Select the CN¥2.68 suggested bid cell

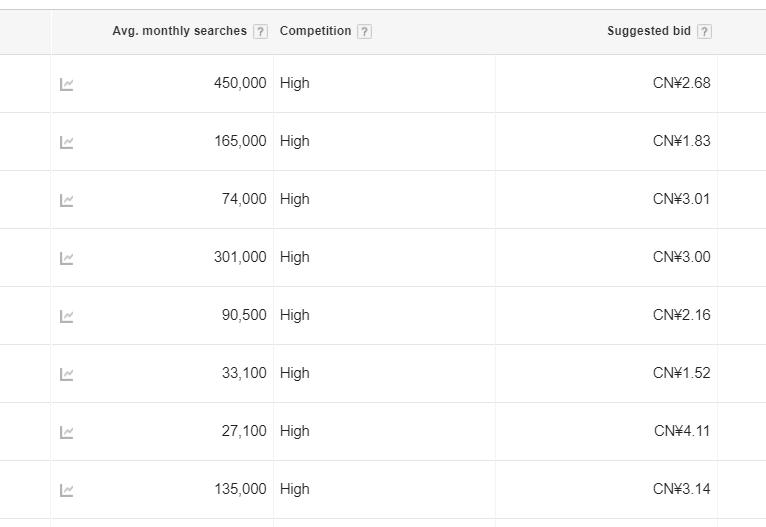click(681, 83)
